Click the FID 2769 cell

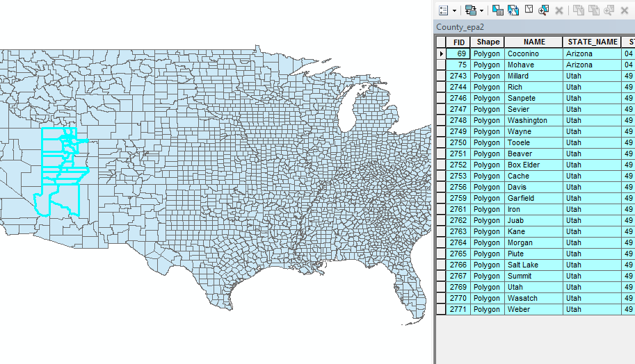coord(458,287)
